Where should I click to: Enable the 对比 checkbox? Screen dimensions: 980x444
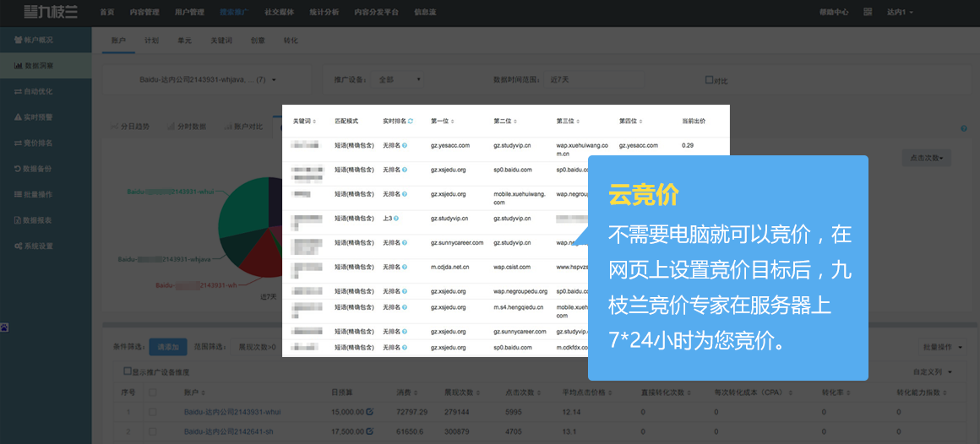(709, 80)
